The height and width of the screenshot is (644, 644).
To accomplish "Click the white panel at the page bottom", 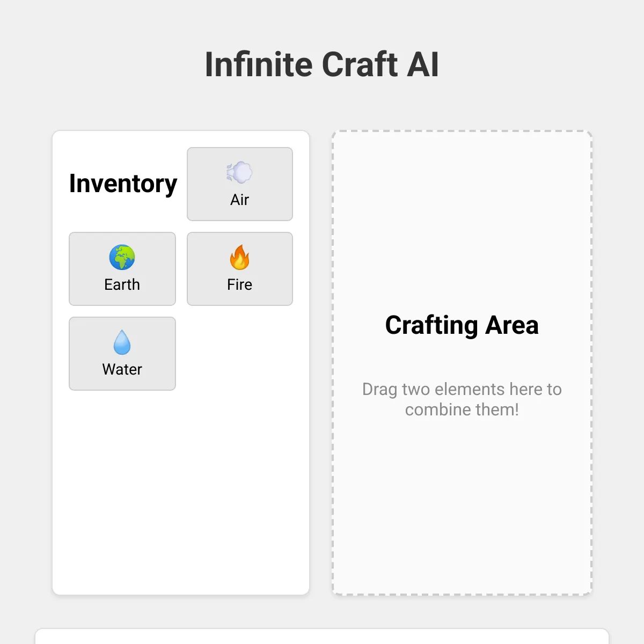I will point(322,636).
